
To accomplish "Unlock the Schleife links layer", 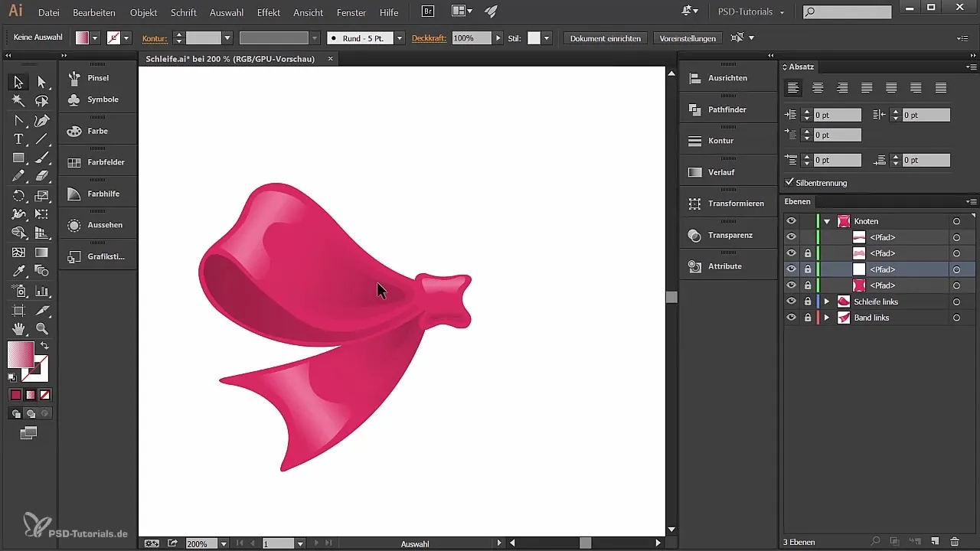I will tap(807, 302).
